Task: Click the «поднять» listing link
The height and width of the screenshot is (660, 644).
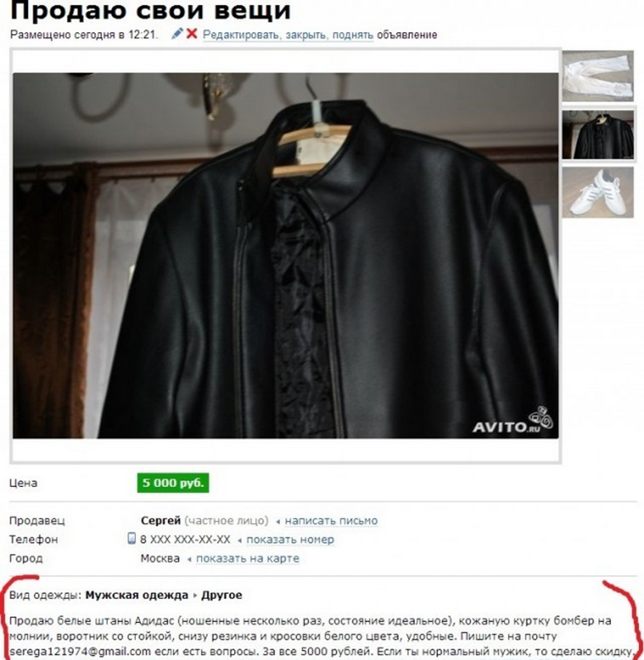Action: [352, 35]
